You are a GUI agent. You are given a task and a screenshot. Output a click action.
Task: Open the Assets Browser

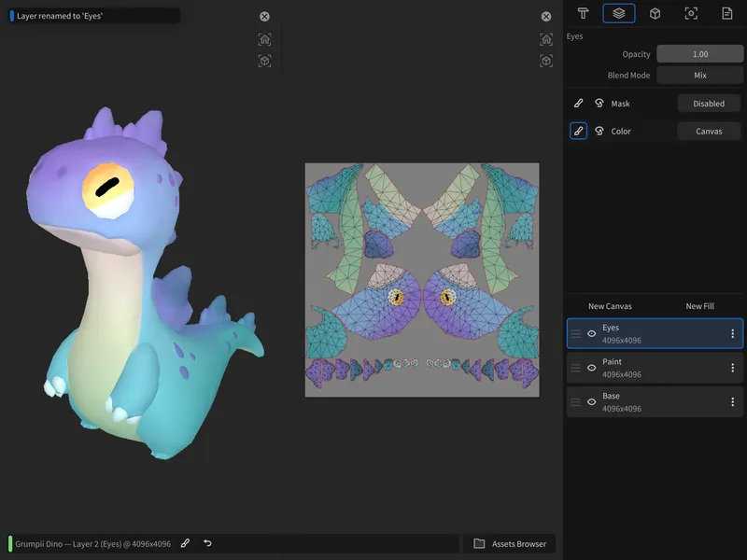[x=509, y=543]
